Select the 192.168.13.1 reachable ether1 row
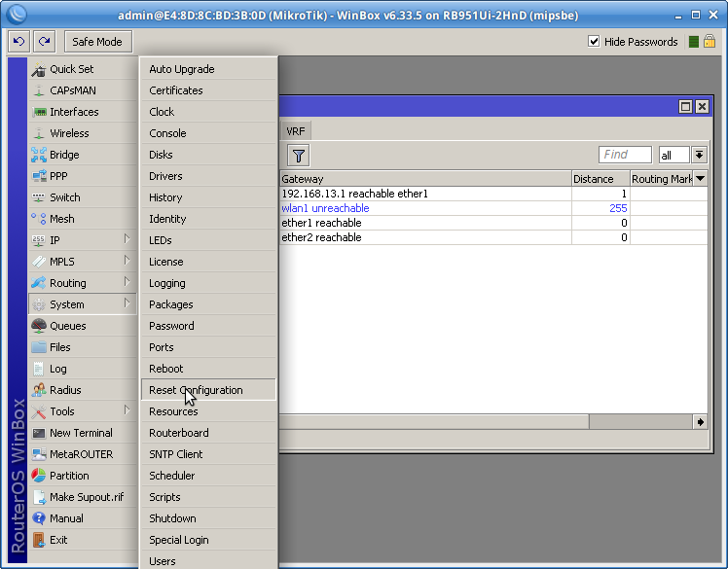 [494, 194]
